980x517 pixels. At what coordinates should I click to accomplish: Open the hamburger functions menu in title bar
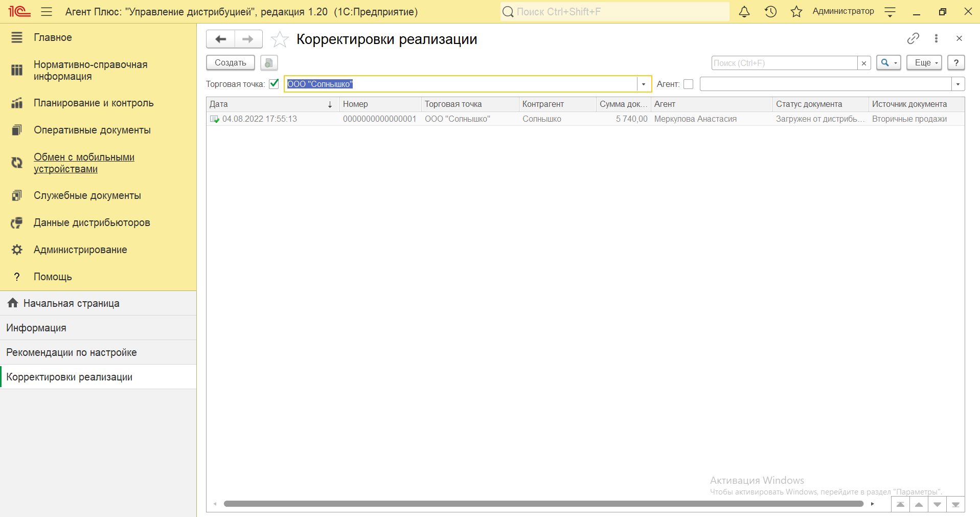click(x=47, y=11)
